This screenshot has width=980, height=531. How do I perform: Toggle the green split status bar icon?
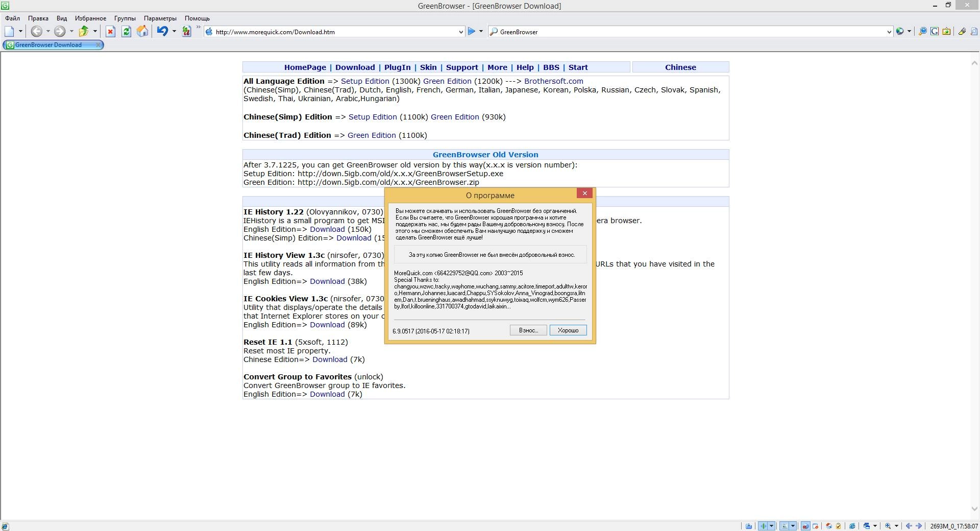pos(763,526)
